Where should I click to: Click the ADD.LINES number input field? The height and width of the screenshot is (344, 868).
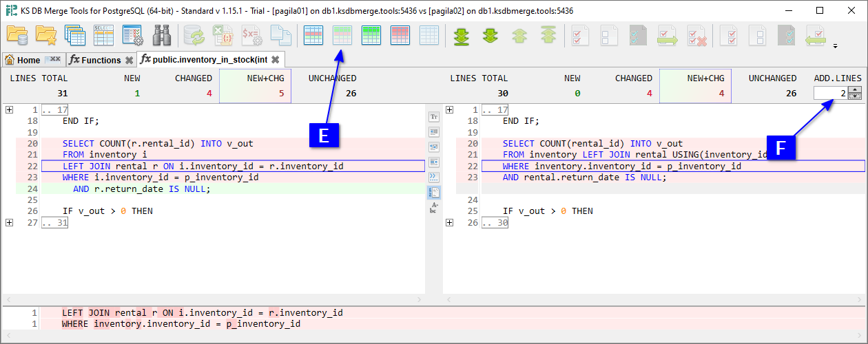pos(830,93)
